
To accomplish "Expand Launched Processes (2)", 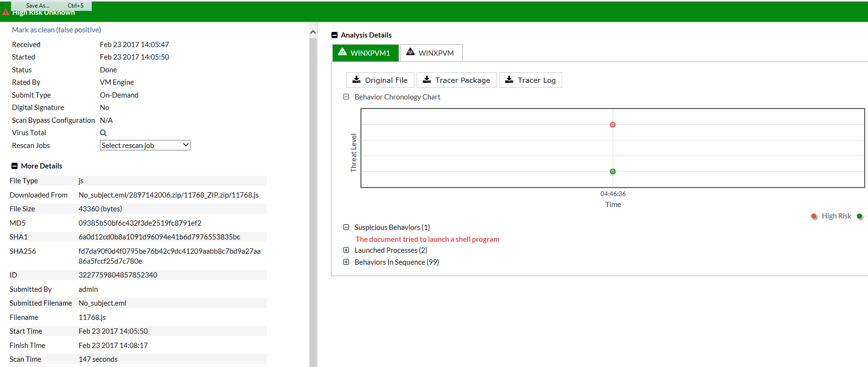I will pyautogui.click(x=346, y=250).
